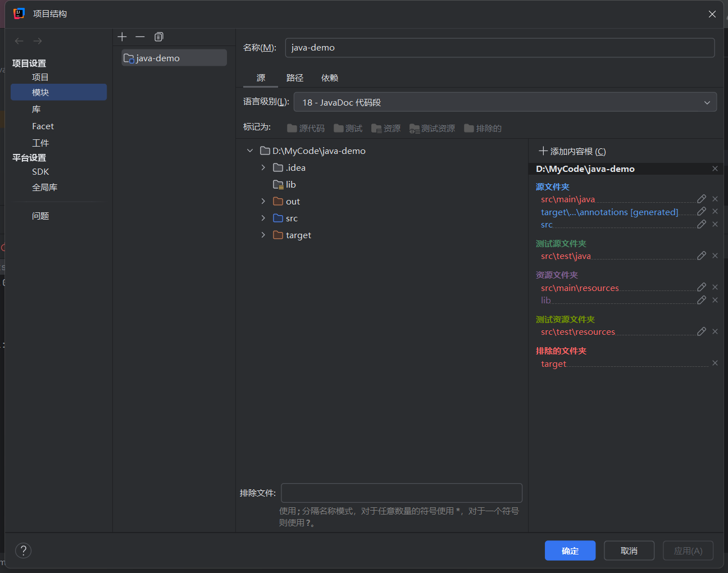Click the remove module minus icon
The height and width of the screenshot is (573, 728).
click(140, 37)
